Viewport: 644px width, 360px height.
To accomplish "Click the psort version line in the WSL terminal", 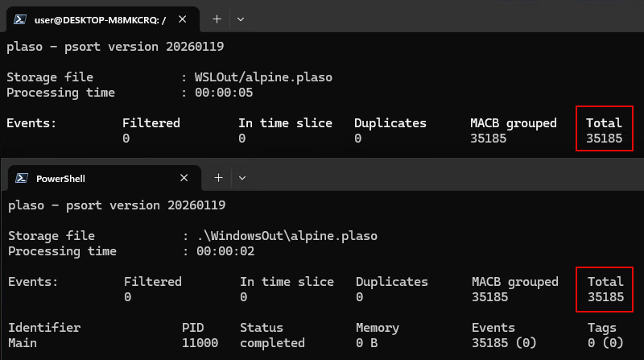I will point(115,47).
